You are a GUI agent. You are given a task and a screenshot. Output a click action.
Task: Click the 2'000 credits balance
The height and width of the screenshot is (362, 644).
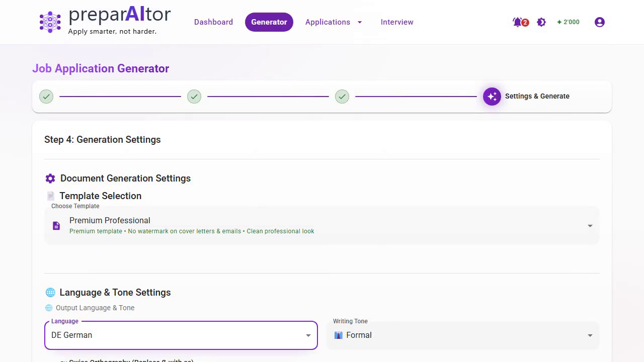coord(568,22)
